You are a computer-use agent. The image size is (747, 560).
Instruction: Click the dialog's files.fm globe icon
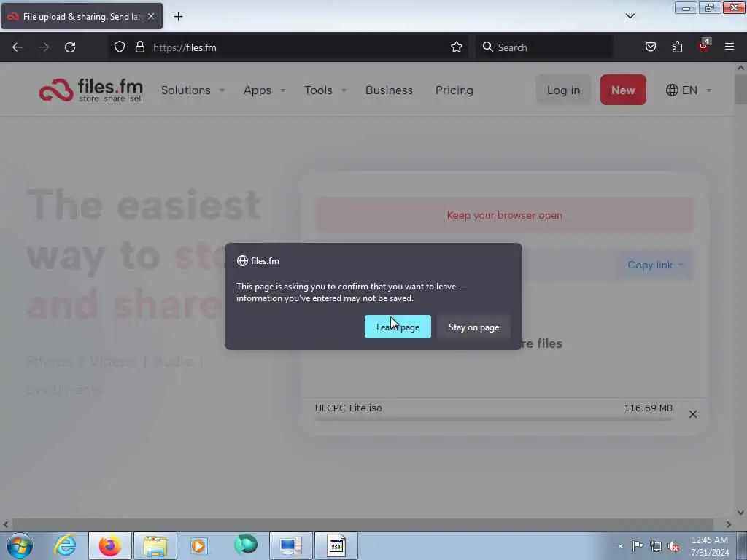(x=242, y=260)
